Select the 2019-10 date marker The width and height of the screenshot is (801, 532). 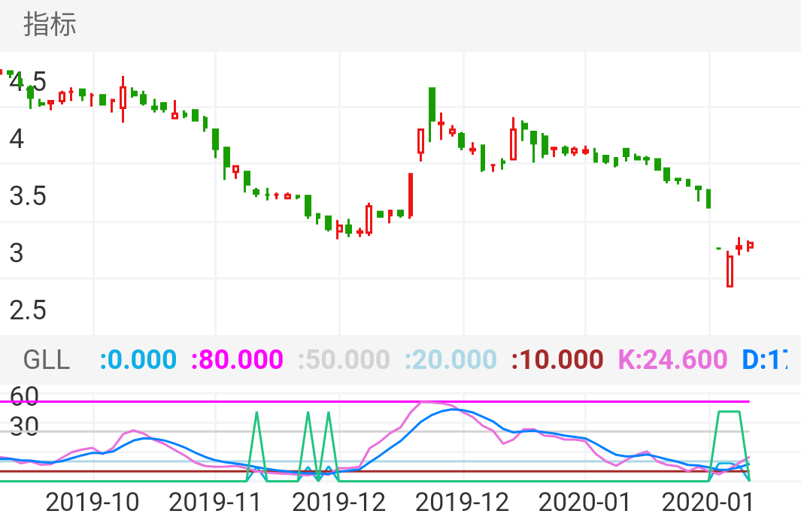pyautogui.click(x=93, y=502)
